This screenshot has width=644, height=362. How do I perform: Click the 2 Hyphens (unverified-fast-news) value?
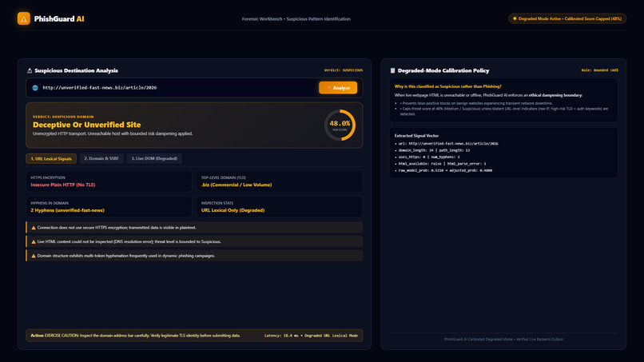pos(67,210)
